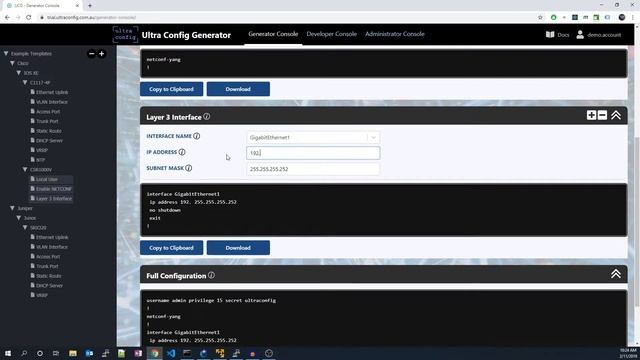Viewport: 640px width, 360px height.
Task: Collapse the IOS XE tree node
Action: tap(19, 73)
